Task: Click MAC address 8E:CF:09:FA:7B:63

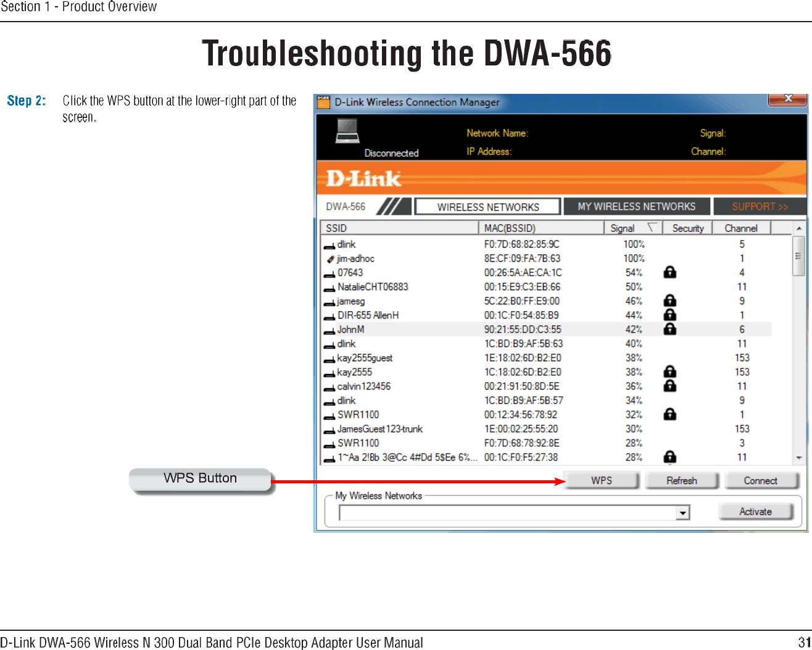Action: click(x=522, y=259)
